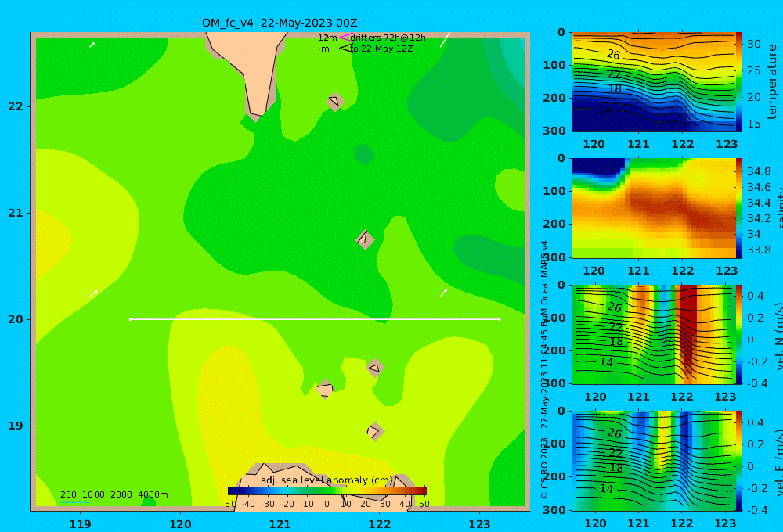Screen dimensions: 783x532
Task: Click the vel. N panel's vertical color bar
Action: pos(738,334)
